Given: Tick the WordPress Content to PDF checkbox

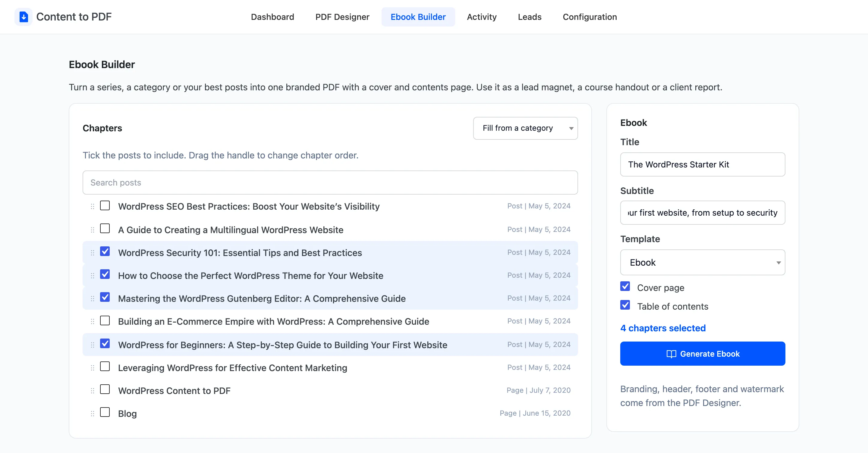Looking at the screenshot, I should click(x=105, y=390).
